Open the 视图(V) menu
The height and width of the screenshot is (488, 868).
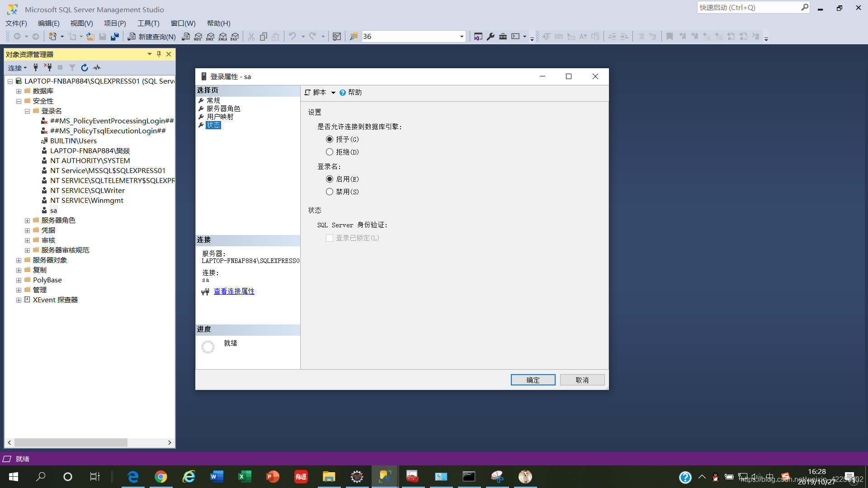tap(81, 23)
